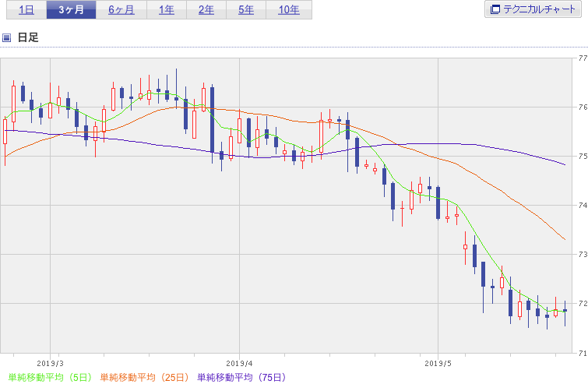
Task: Click the 75 price axis label
Action: click(x=583, y=157)
